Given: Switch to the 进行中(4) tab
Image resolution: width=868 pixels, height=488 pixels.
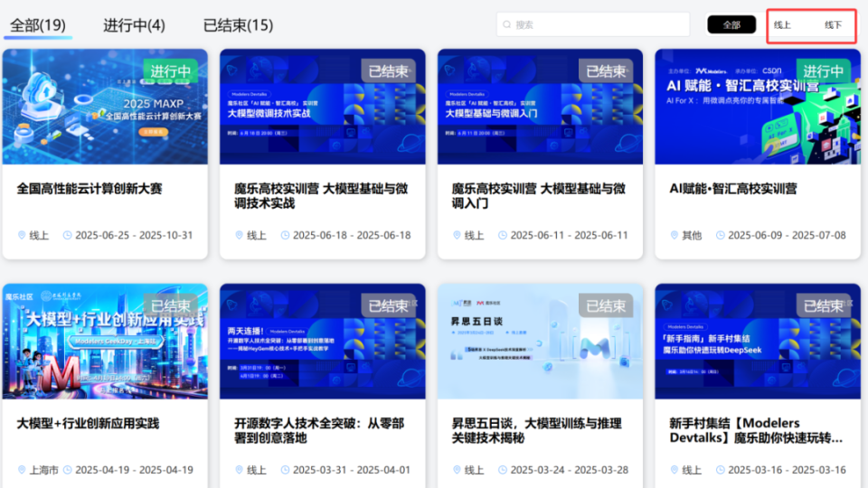Looking at the screenshot, I should pyautogui.click(x=134, y=25).
